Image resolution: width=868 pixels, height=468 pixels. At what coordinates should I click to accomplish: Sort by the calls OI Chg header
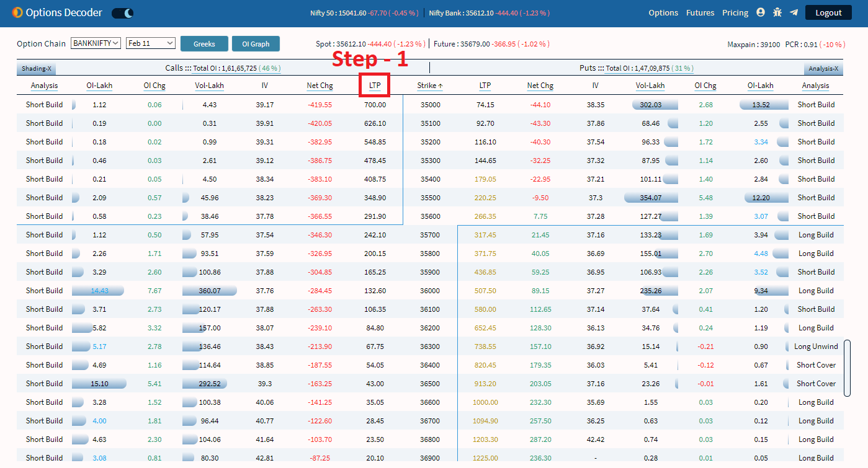[154, 86]
